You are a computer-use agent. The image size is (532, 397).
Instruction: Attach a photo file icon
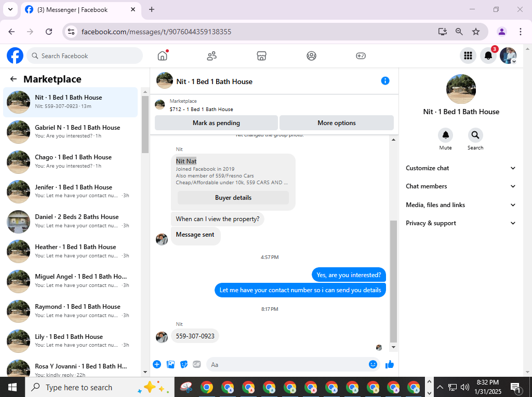tap(170, 364)
